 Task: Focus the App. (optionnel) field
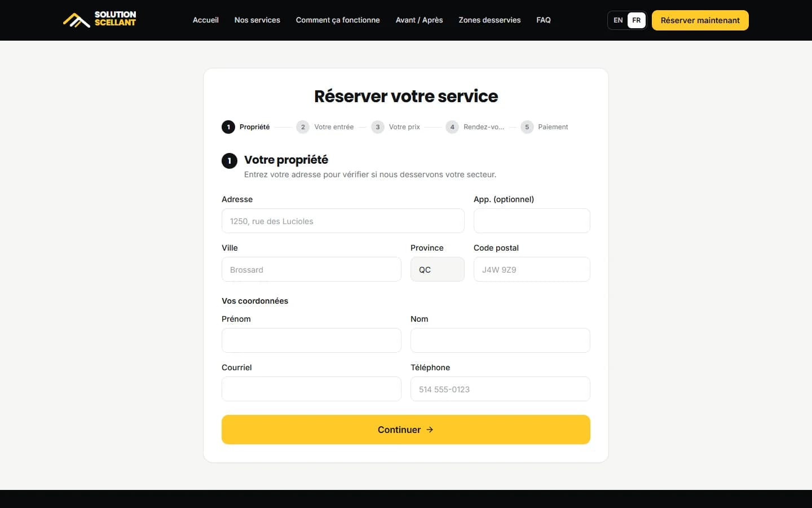(x=532, y=221)
